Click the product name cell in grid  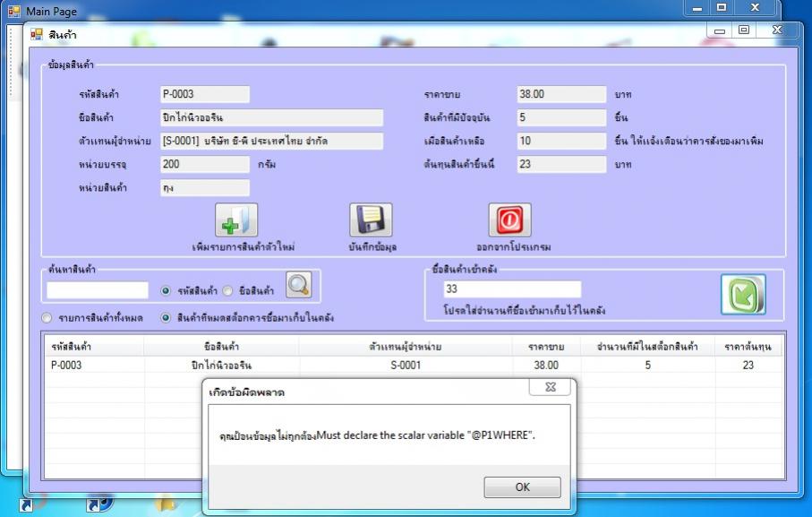click(221, 366)
